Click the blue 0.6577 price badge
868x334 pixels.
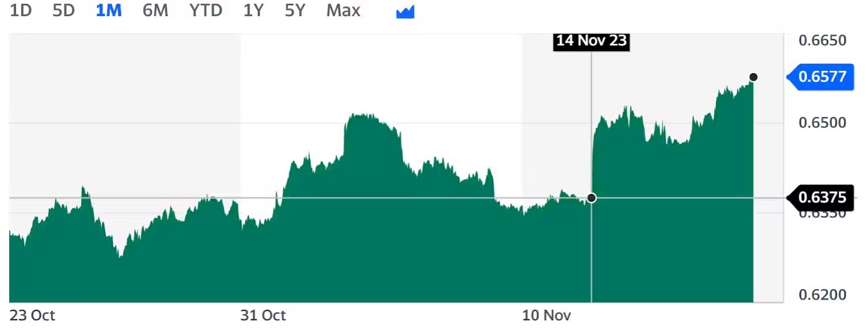(822, 77)
